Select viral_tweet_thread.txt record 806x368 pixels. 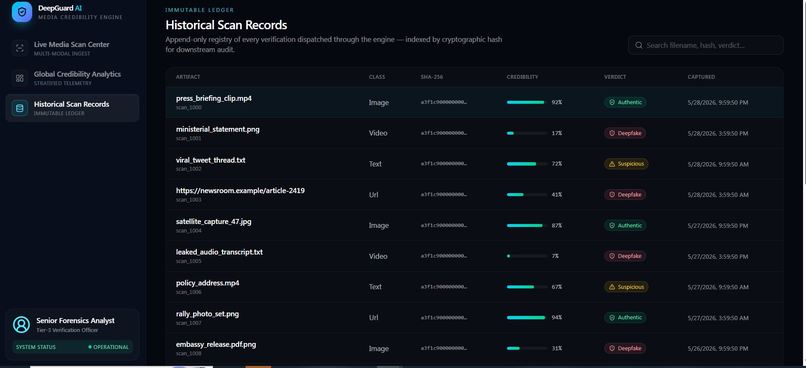(474, 164)
